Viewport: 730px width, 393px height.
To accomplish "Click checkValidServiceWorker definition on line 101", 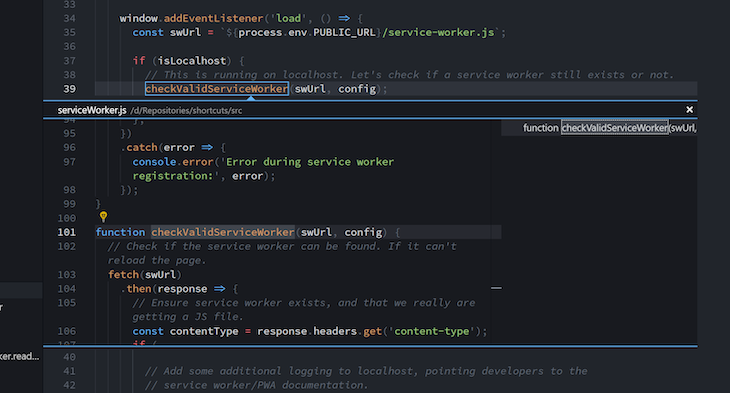I will coord(223,232).
